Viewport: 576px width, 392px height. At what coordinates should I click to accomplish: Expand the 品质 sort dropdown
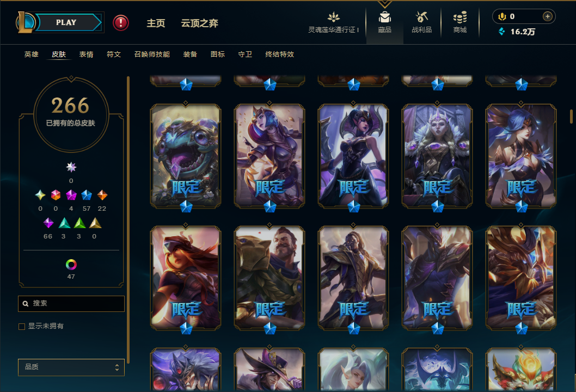(x=71, y=367)
